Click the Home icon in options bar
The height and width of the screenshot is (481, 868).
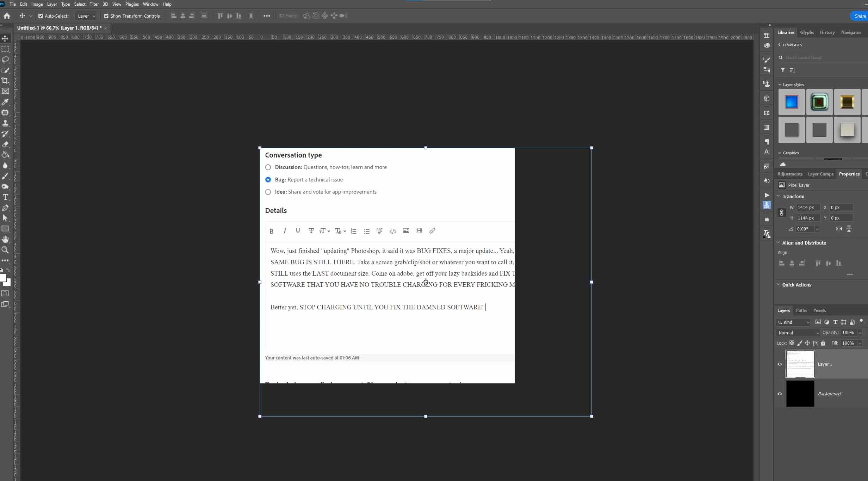pyautogui.click(x=7, y=16)
